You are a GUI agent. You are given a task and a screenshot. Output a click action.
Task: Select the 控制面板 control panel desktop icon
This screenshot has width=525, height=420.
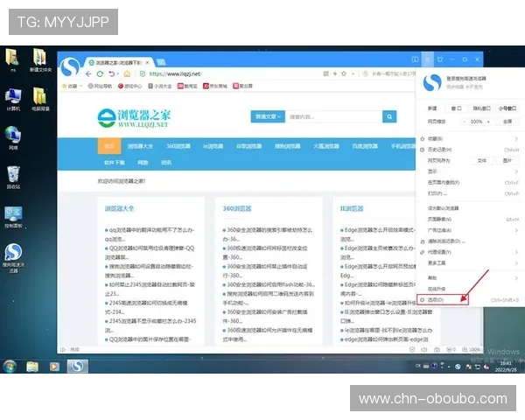13,217
